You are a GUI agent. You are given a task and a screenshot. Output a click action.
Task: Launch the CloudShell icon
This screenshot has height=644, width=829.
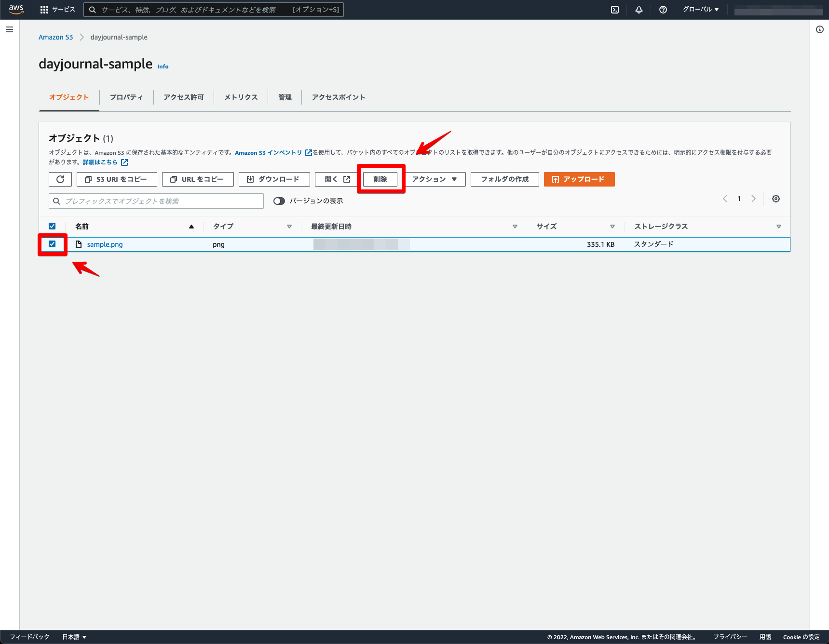click(615, 10)
